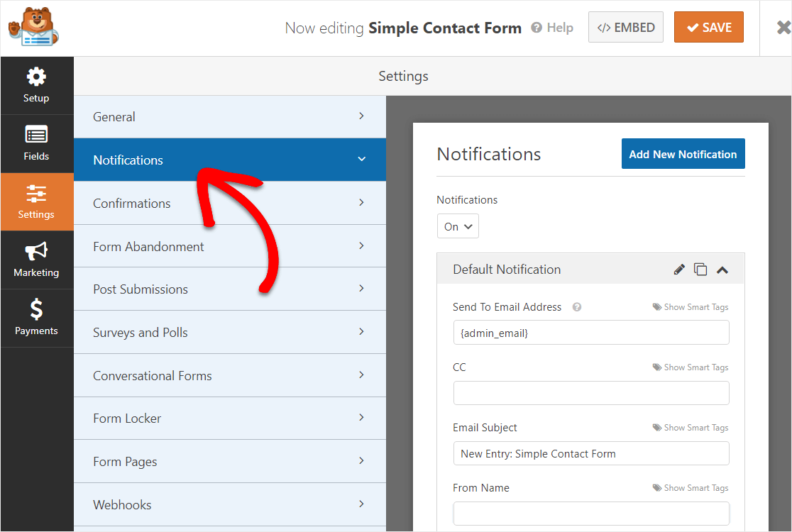Save the Simple Contact Form

pyautogui.click(x=708, y=27)
